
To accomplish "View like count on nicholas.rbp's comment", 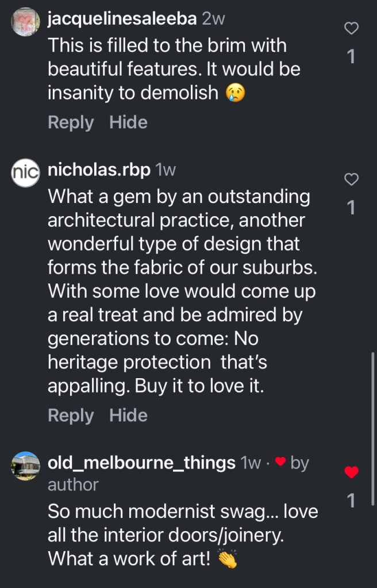I will 351,207.
